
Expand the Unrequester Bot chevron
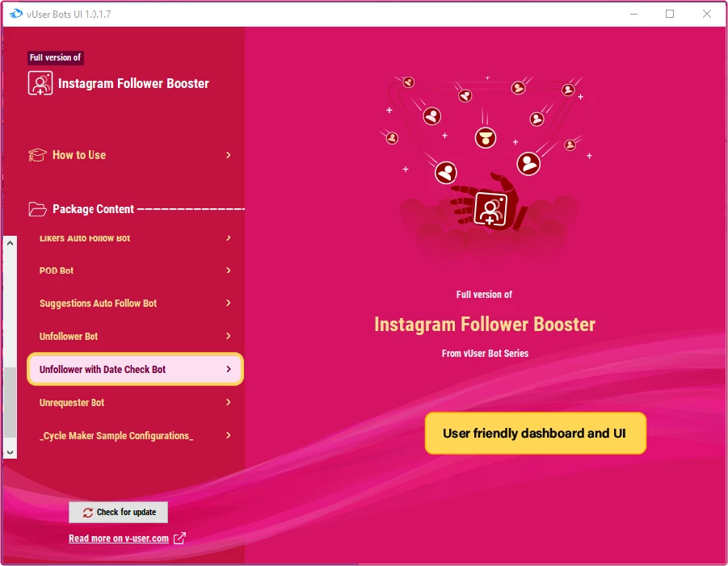229,402
